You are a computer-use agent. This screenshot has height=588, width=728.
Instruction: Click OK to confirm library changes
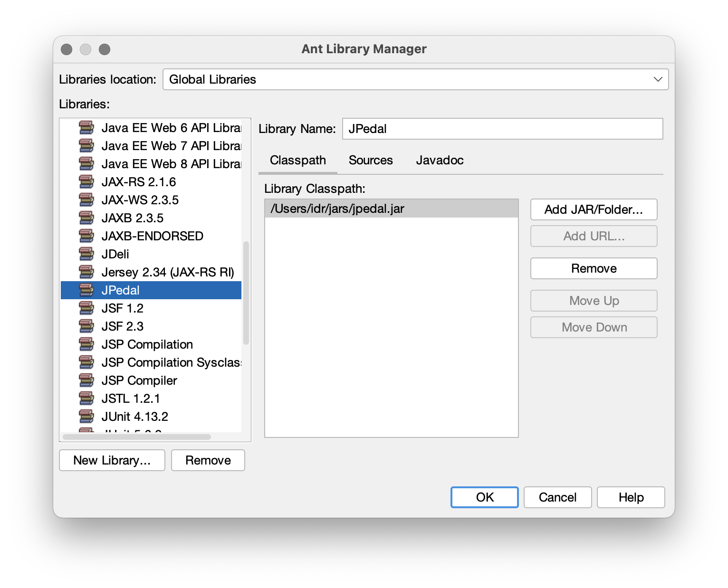point(484,497)
